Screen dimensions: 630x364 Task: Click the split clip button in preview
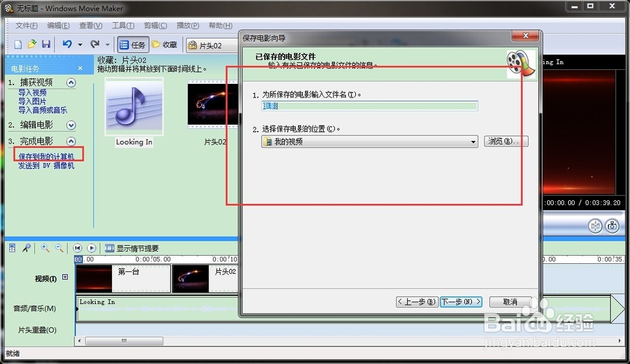(595, 226)
